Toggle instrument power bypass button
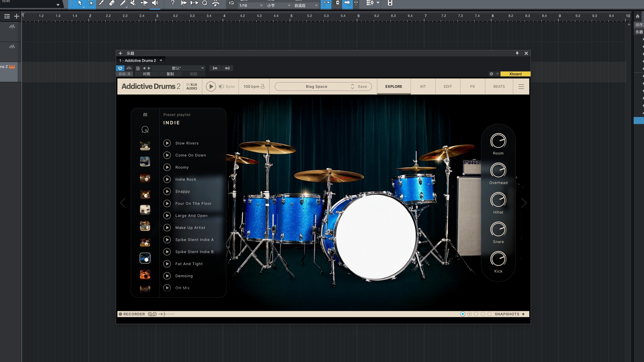Viewport: 644px width, 362px height. 120,68
